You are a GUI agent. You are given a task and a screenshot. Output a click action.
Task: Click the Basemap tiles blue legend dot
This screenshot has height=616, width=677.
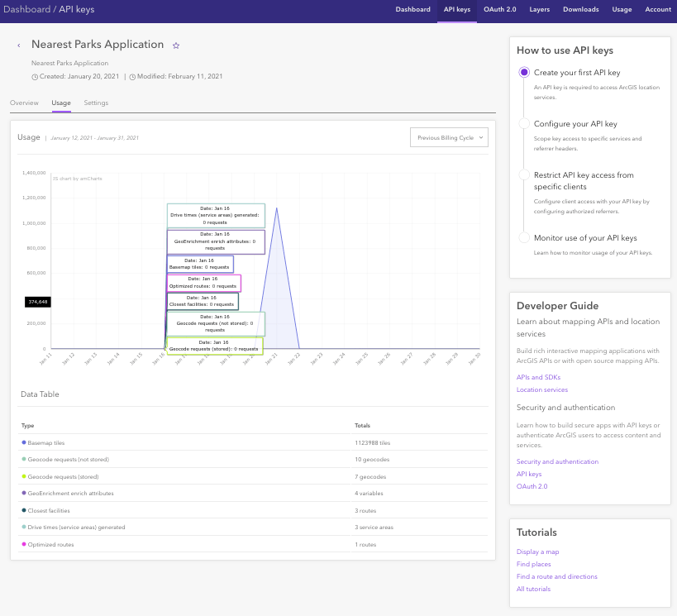24,442
